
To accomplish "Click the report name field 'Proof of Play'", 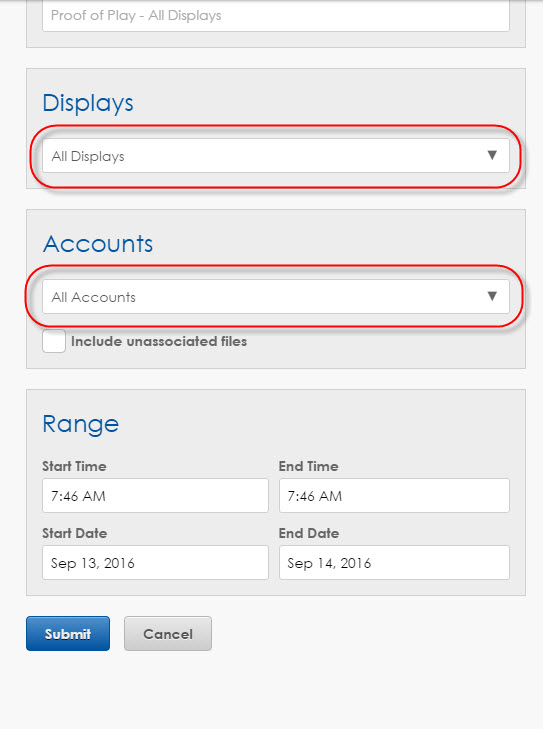I will tap(276, 15).
